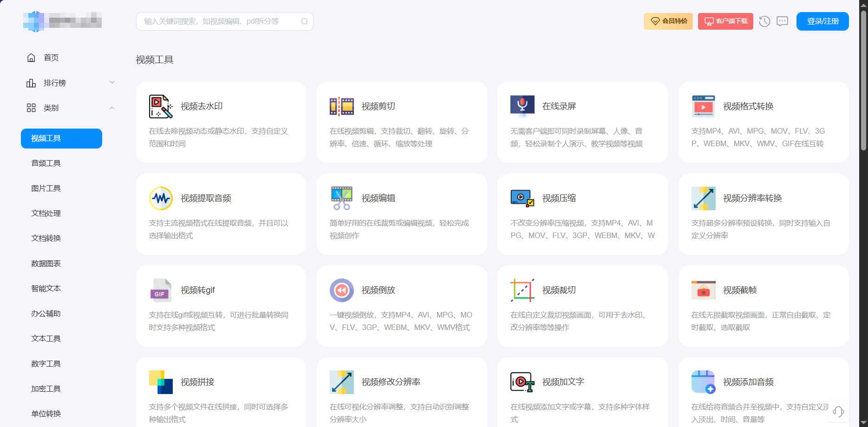The height and width of the screenshot is (427, 868).
Task: Click the 视频提取音频 waveform icon
Action: point(161,198)
